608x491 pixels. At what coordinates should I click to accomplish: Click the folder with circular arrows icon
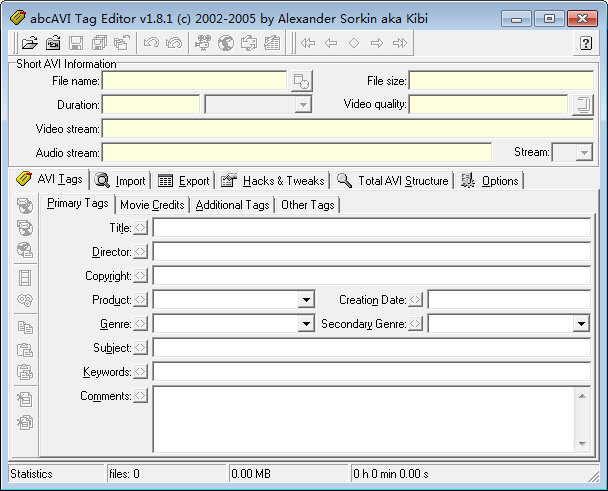coord(249,43)
